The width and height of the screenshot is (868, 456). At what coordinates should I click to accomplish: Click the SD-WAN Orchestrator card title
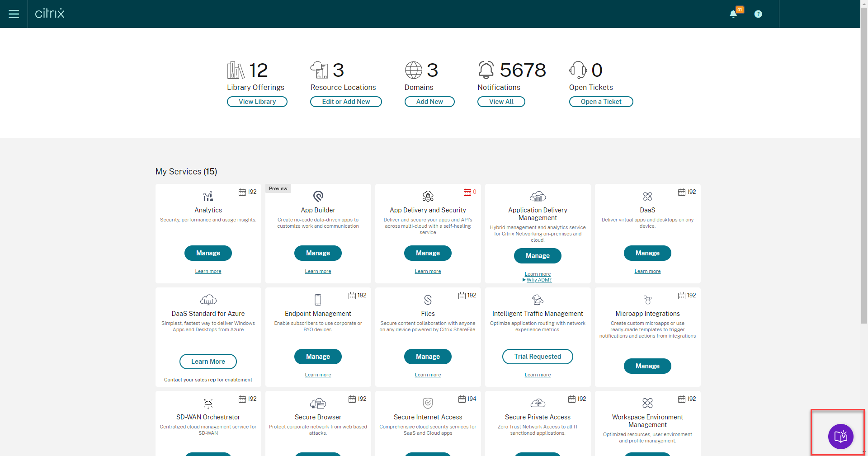pos(208,417)
